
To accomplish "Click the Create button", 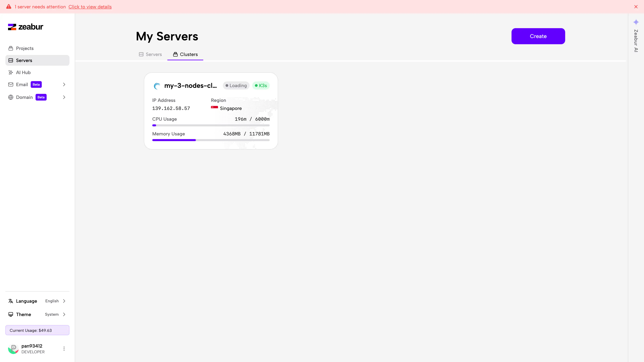I will (538, 36).
